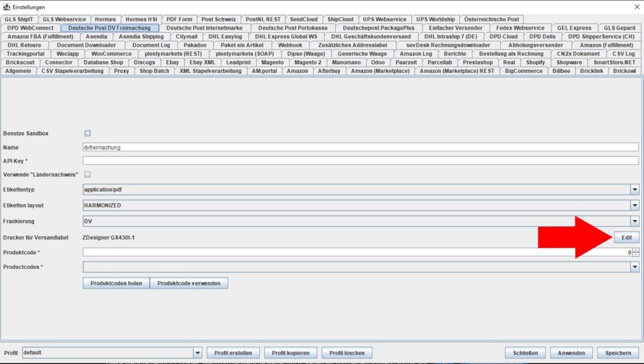Open the PDF Form tab

(179, 19)
